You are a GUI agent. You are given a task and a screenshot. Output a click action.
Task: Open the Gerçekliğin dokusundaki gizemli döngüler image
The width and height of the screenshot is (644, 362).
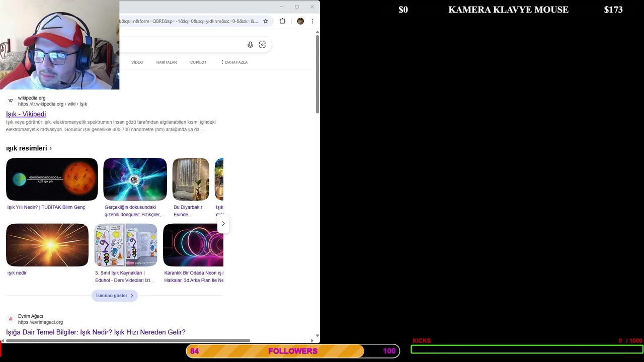coord(135,179)
